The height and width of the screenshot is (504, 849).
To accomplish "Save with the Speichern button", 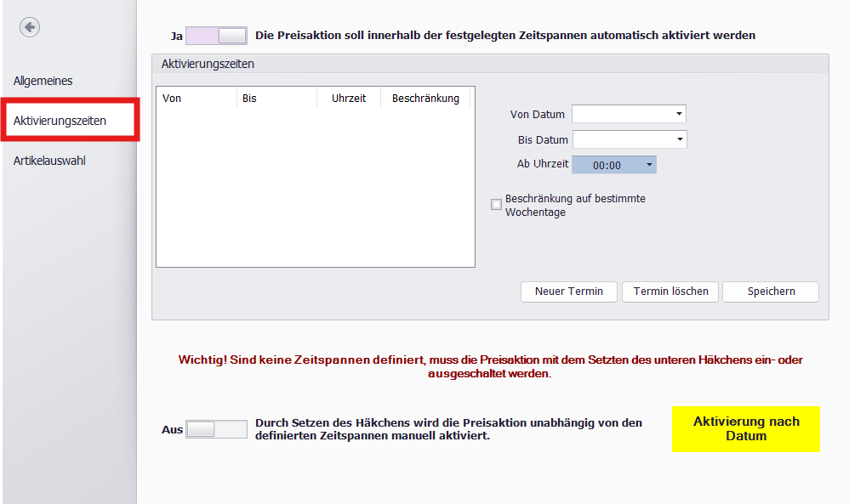I will (771, 292).
